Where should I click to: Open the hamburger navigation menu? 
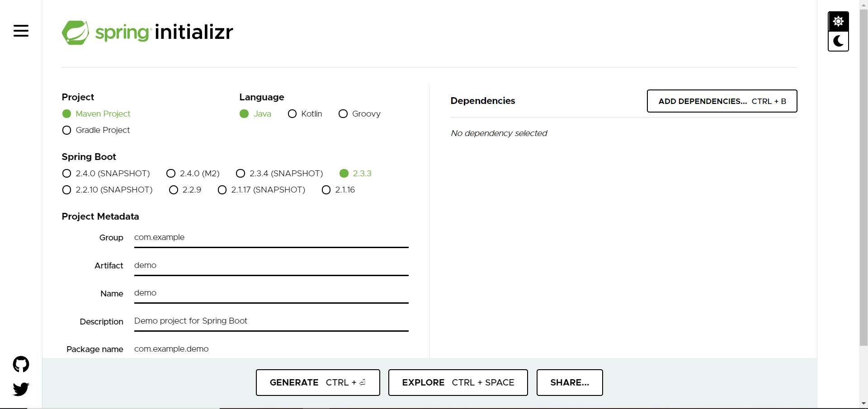(x=21, y=31)
